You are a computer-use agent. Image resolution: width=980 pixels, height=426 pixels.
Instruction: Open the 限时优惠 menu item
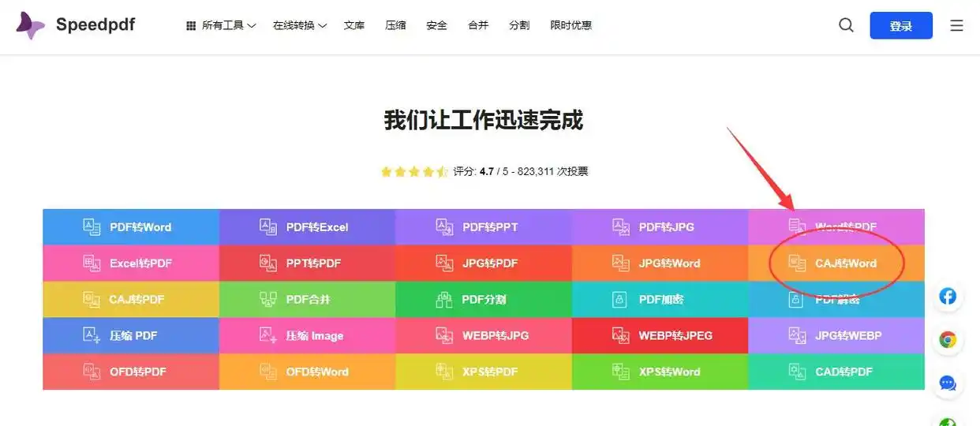tap(571, 25)
